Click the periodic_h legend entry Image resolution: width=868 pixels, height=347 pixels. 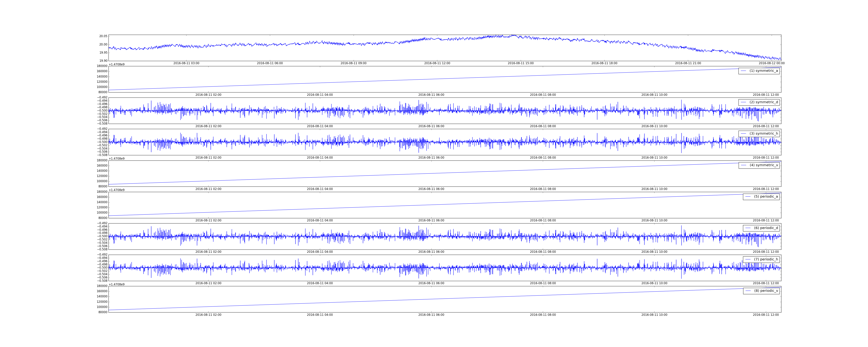pos(766,259)
